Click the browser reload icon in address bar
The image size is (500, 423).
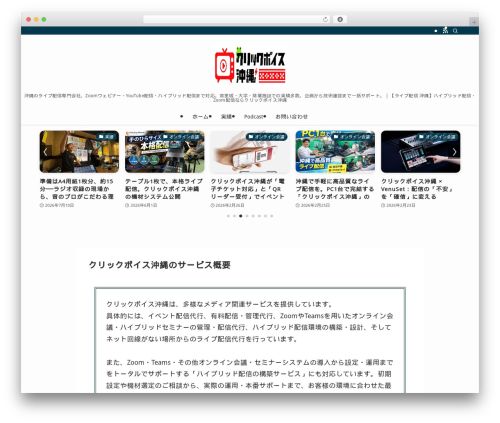[x=325, y=19]
